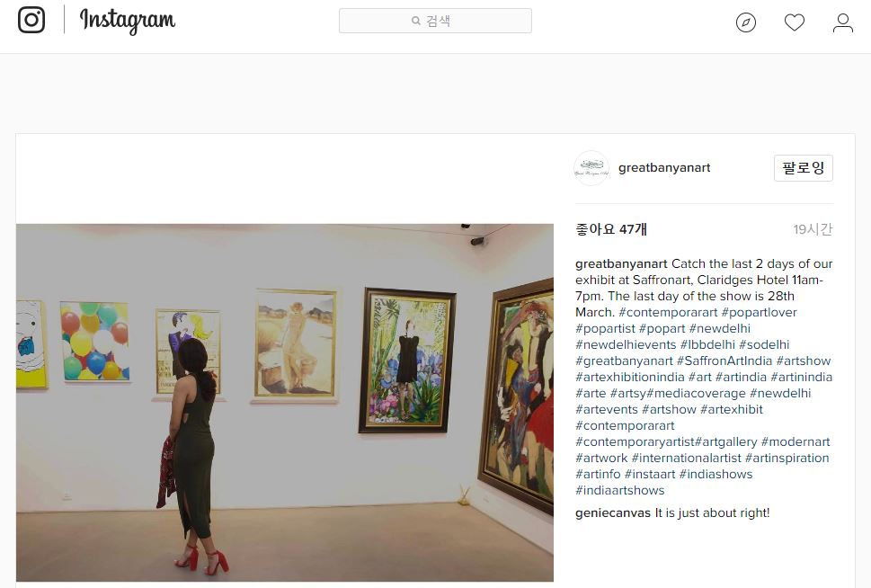Open the #internationalartist hashtag

tap(687, 458)
